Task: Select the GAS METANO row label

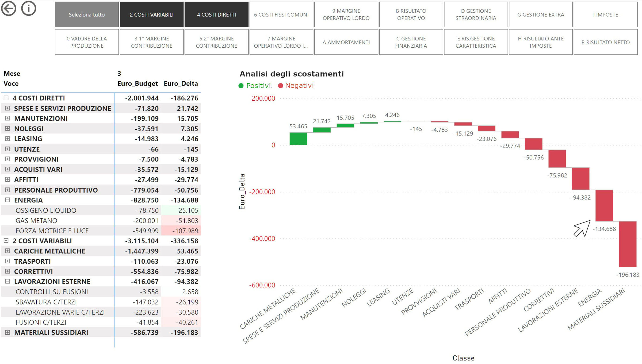Action: (x=36, y=221)
